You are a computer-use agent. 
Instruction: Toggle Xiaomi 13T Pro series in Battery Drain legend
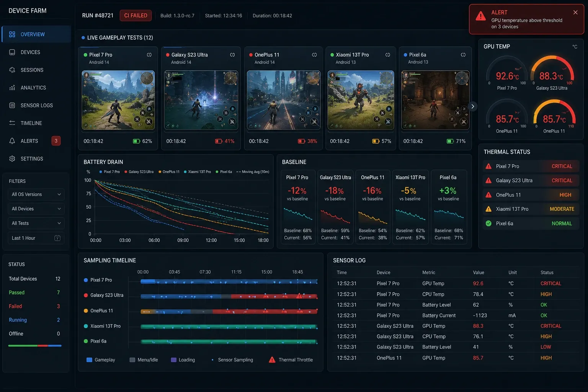point(198,172)
